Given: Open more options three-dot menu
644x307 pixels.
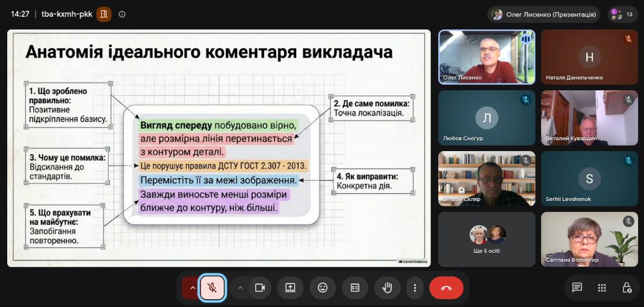Looking at the screenshot, I should [x=415, y=288].
